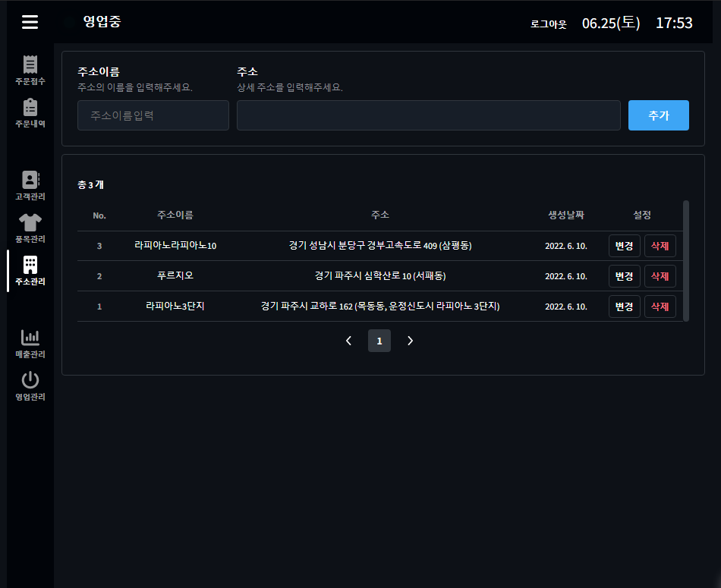
Task: Click the 주소이름 name input field
Action: click(153, 115)
